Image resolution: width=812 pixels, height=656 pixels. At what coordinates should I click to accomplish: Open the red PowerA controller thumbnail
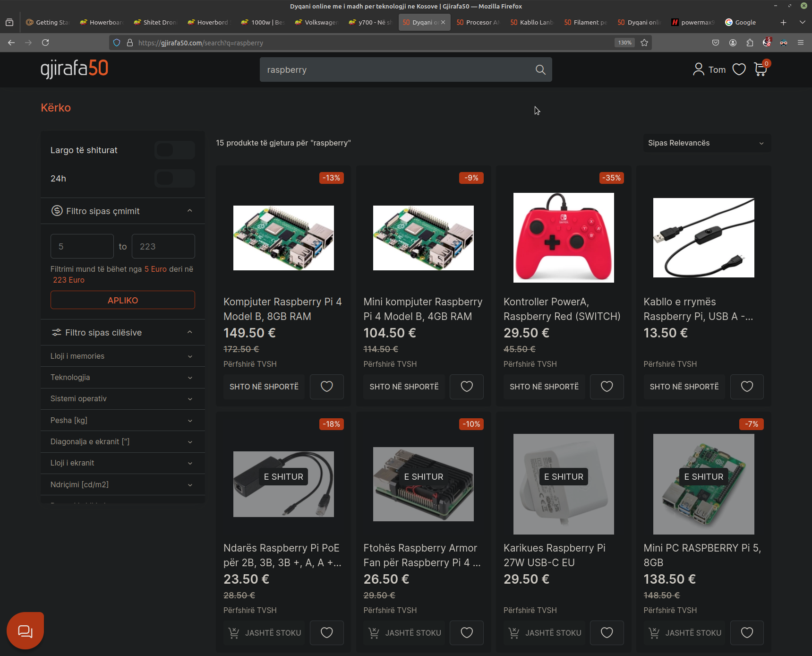pos(564,238)
